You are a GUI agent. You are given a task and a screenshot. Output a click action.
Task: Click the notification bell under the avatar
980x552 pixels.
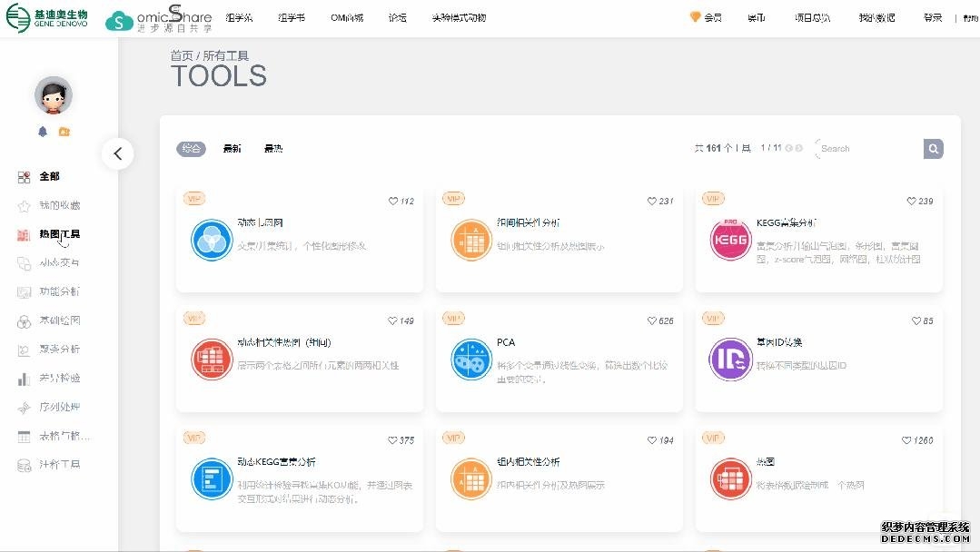click(43, 132)
